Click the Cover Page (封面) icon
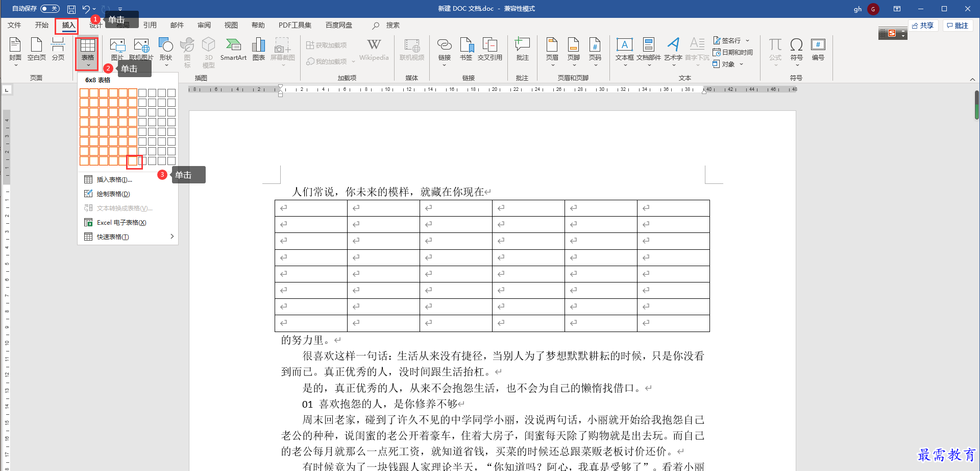Viewport: 980px width, 471px height. click(x=15, y=51)
